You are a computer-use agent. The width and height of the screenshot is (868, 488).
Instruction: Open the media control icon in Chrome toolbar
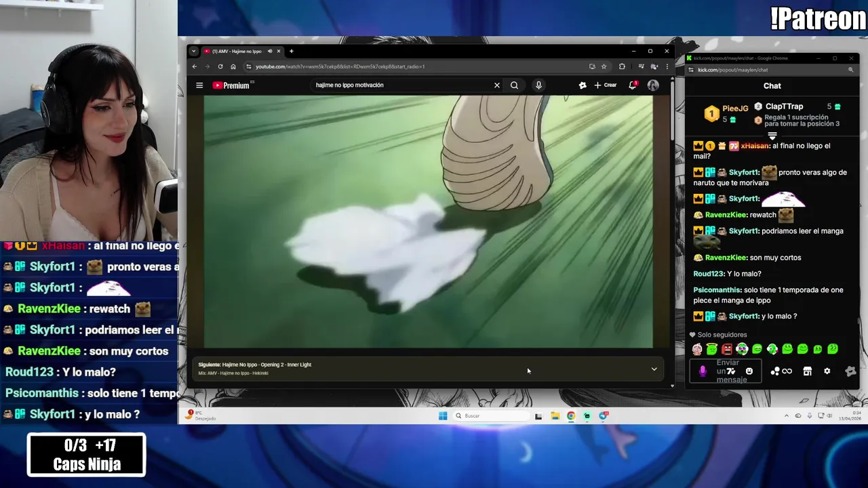click(x=642, y=66)
